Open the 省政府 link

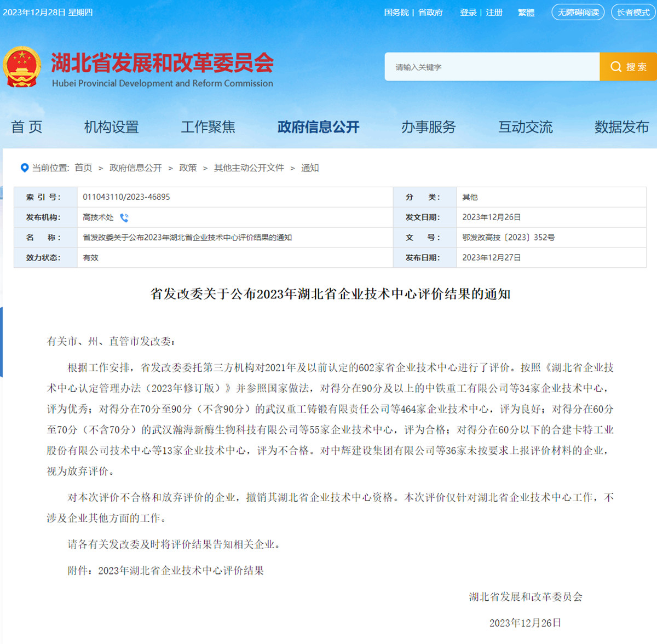430,12
